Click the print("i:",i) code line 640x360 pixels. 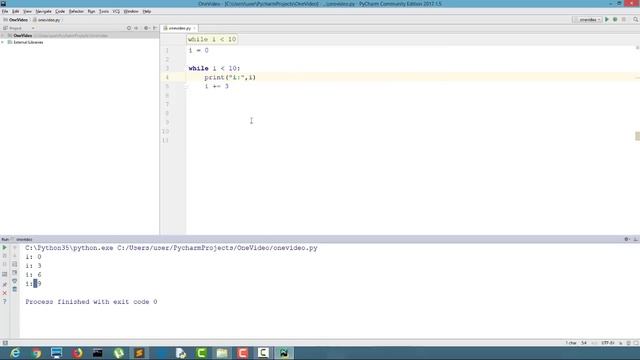(x=230, y=78)
